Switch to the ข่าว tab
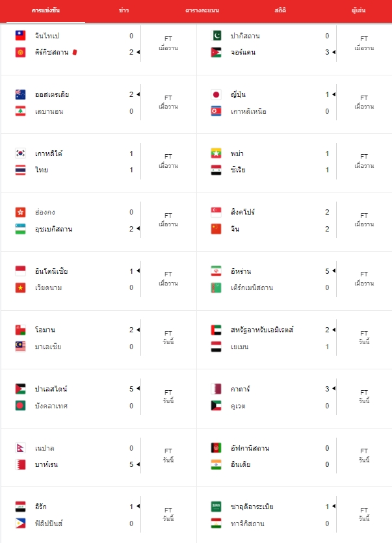392x543 pixels. pyautogui.click(x=124, y=10)
